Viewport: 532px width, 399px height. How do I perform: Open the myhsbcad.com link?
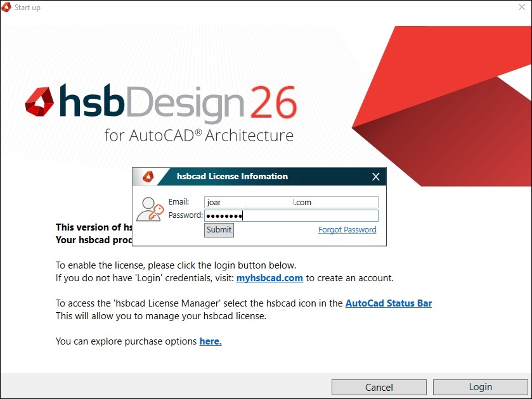[269, 278]
